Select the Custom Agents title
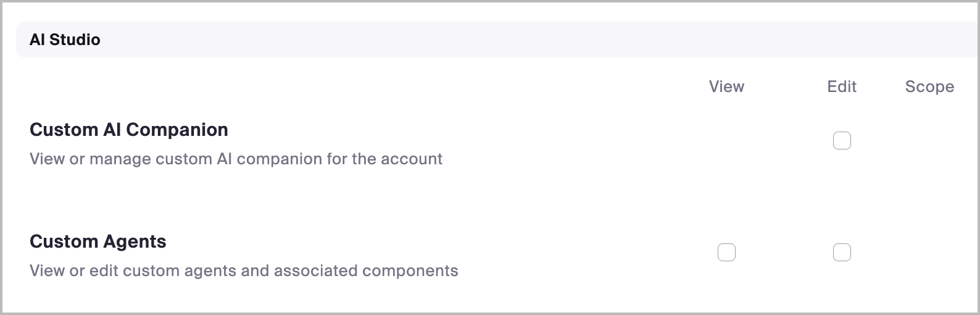This screenshot has width=980, height=315. pos(98,241)
